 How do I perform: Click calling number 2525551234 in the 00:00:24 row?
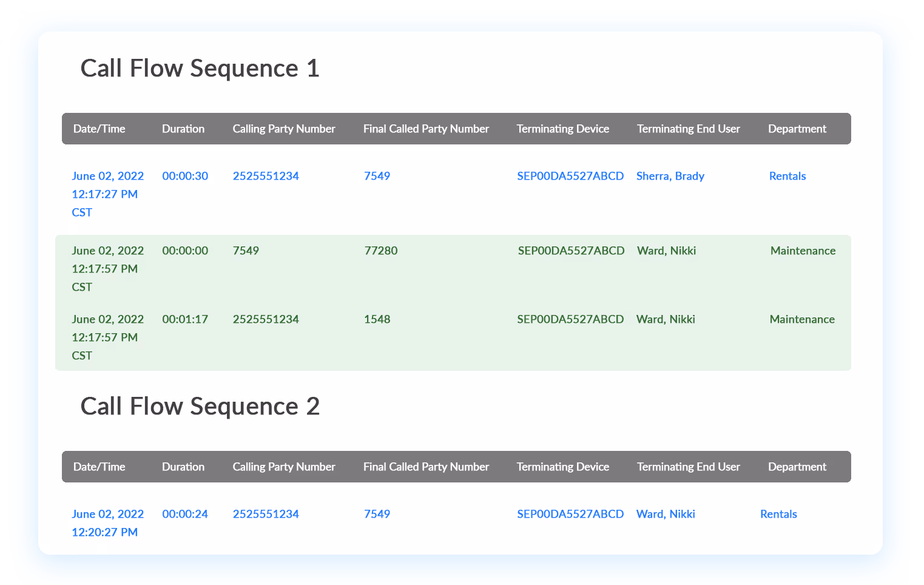pos(266,514)
